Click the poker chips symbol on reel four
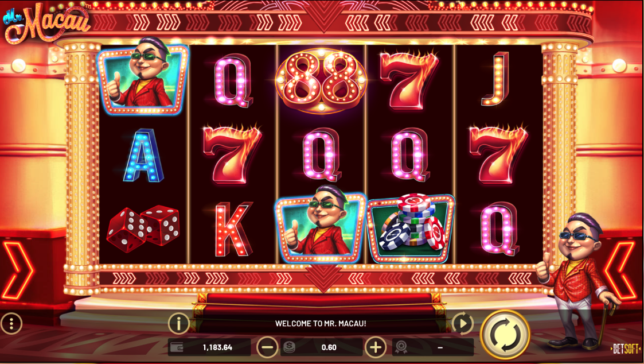The width and height of the screenshot is (644, 364). tap(411, 227)
